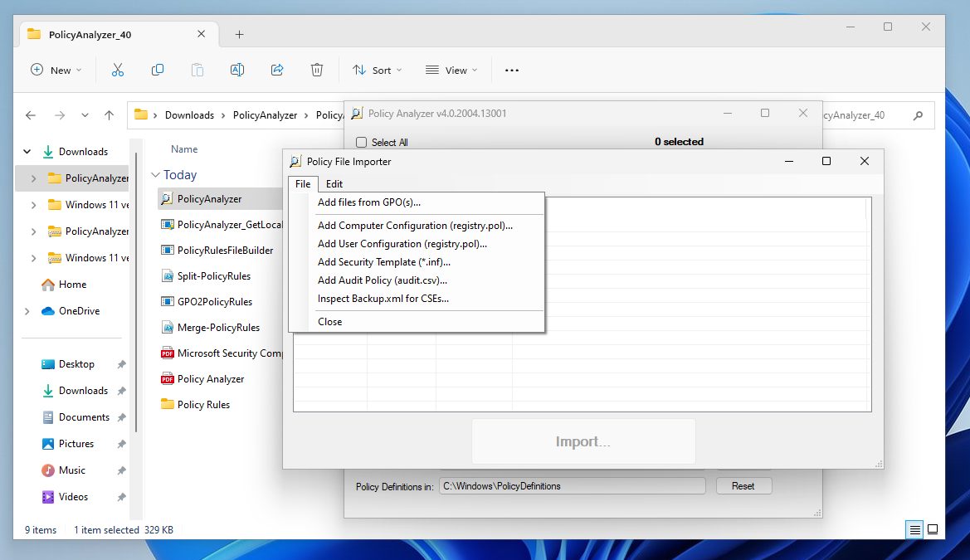970x560 pixels.
Task: Choose Add Computer Configuration (registry.pol)...
Action: pyautogui.click(x=415, y=226)
